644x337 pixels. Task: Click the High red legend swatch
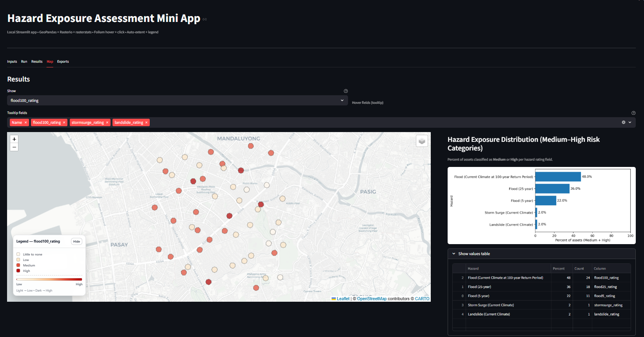[18, 271]
